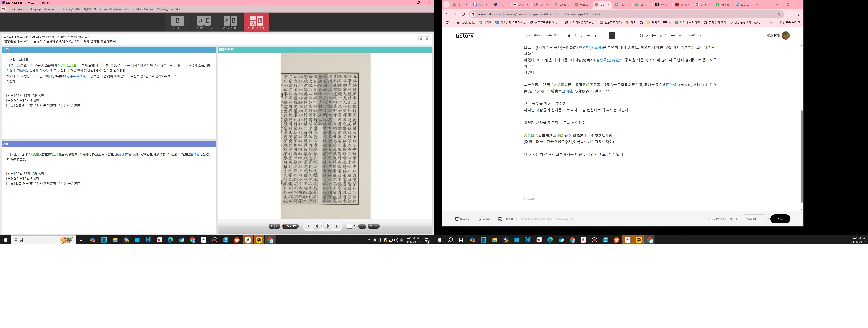Download the original page image
Viewport: 868px width, 328px height.
point(271,226)
